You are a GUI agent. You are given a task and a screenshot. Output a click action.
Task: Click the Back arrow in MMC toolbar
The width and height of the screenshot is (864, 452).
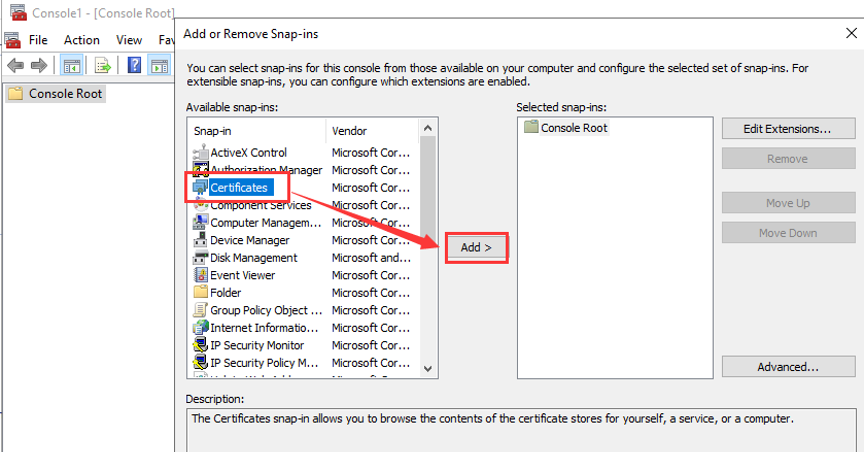(15, 66)
